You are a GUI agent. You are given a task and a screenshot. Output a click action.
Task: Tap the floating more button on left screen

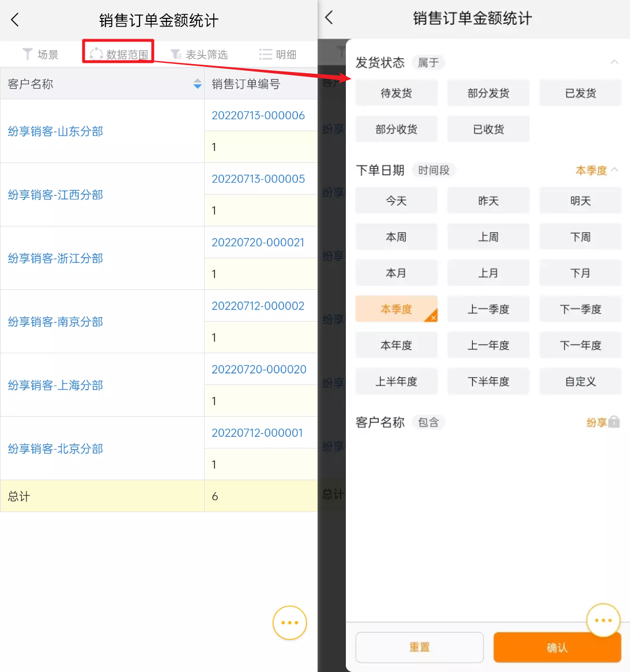coord(290,622)
